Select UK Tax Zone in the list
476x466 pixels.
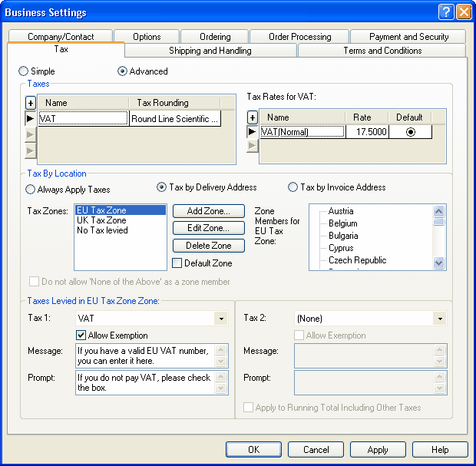pyautogui.click(x=101, y=220)
